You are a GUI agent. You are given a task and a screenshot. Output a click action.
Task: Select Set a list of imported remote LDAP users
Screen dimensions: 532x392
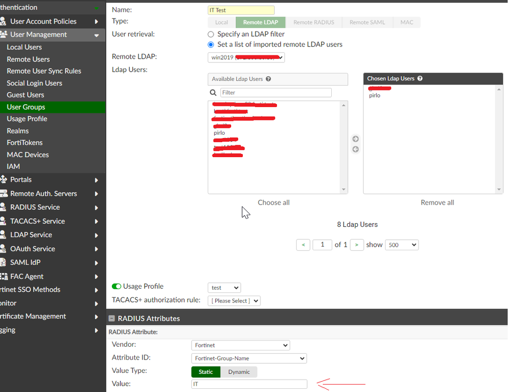click(211, 44)
